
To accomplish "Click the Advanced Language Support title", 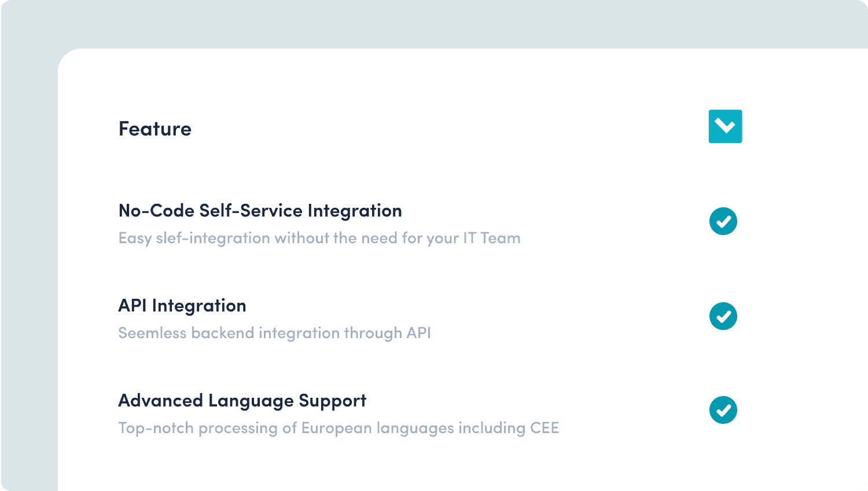I will tap(242, 400).
